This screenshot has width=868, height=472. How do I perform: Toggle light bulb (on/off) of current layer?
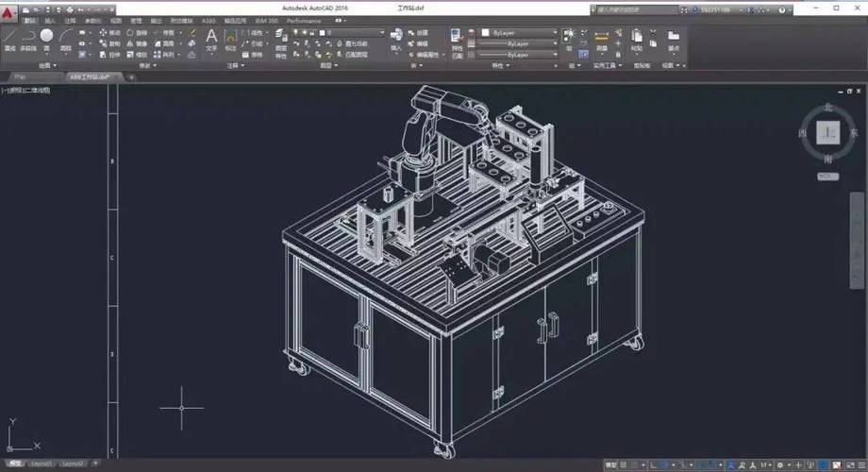(x=295, y=33)
